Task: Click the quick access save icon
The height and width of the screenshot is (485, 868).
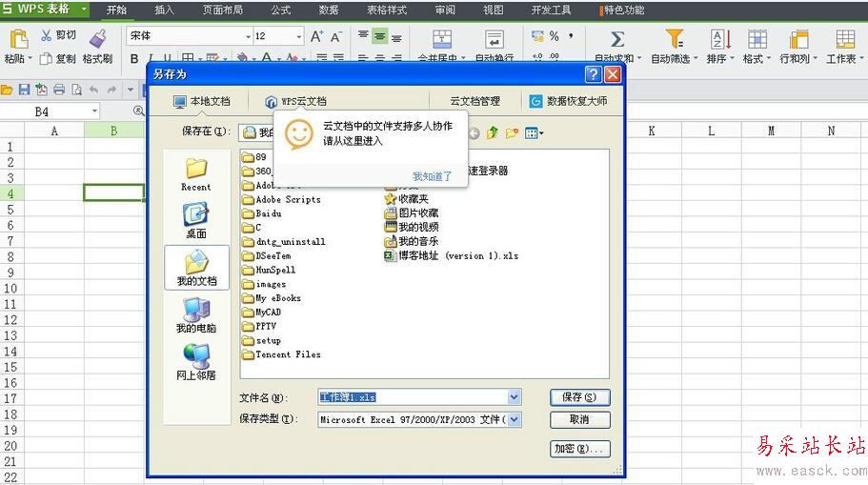Action: (x=24, y=90)
